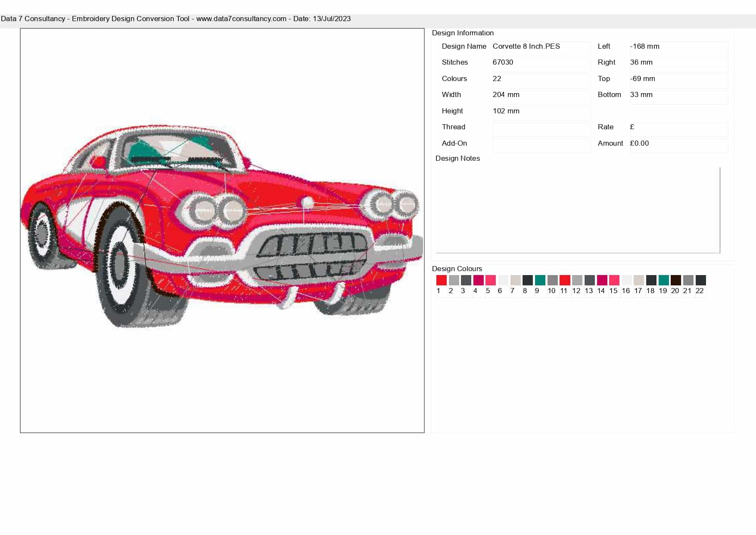
Task: Select crimson colour swatch number 14
Action: [602, 280]
